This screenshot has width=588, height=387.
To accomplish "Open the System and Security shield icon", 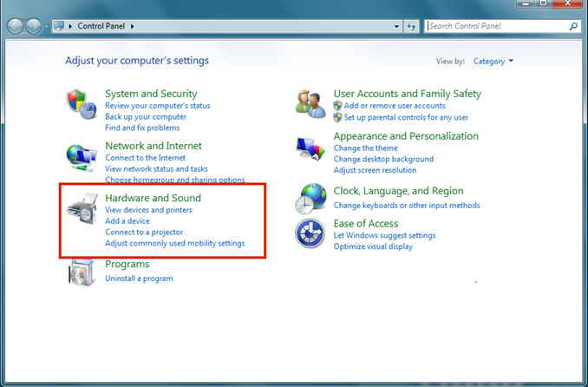I will (x=82, y=104).
